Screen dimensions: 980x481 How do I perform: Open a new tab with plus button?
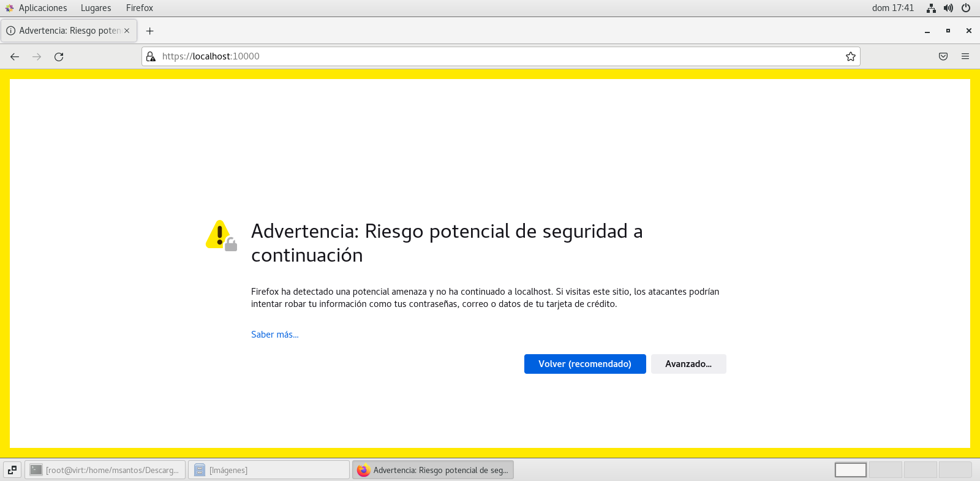[x=149, y=31]
